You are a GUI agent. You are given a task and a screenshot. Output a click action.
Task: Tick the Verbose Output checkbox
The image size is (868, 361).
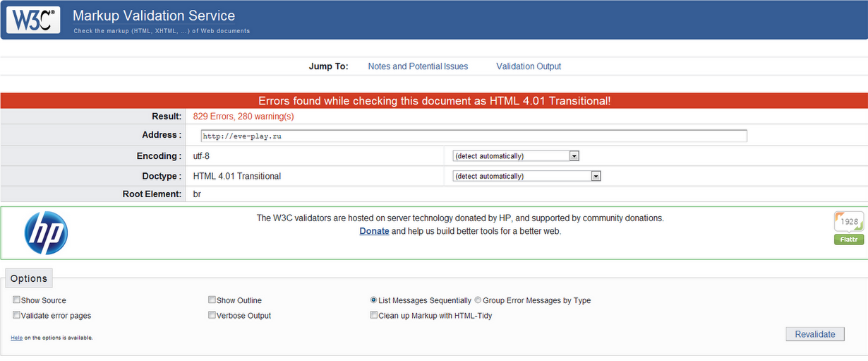(x=212, y=316)
